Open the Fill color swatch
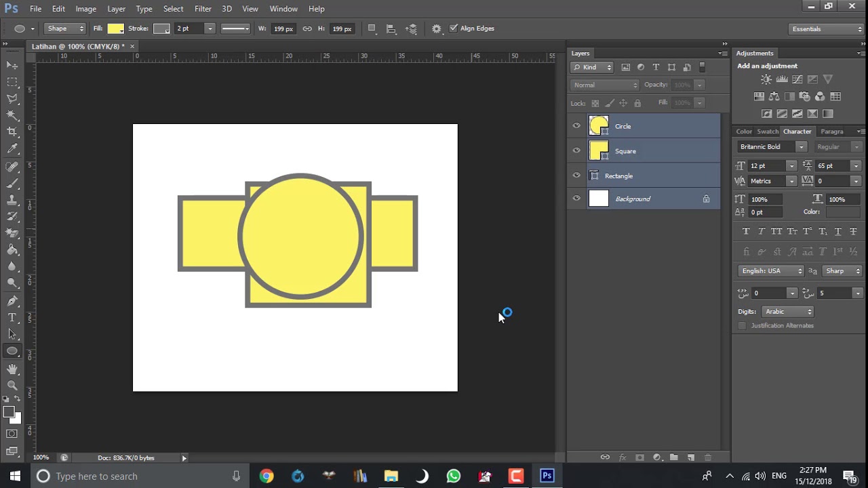This screenshot has width=868, height=488. click(x=116, y=28)
